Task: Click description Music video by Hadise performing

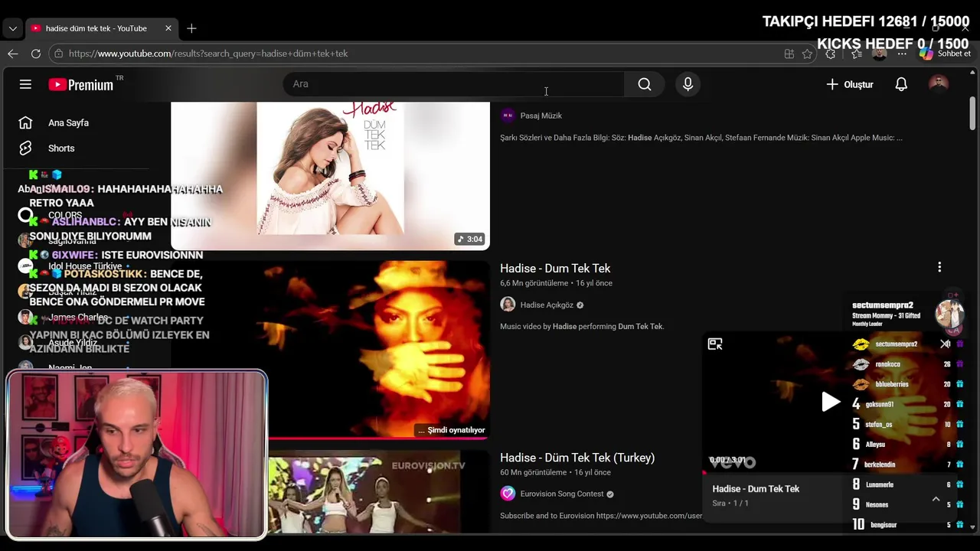Action: tap(582, 326)
